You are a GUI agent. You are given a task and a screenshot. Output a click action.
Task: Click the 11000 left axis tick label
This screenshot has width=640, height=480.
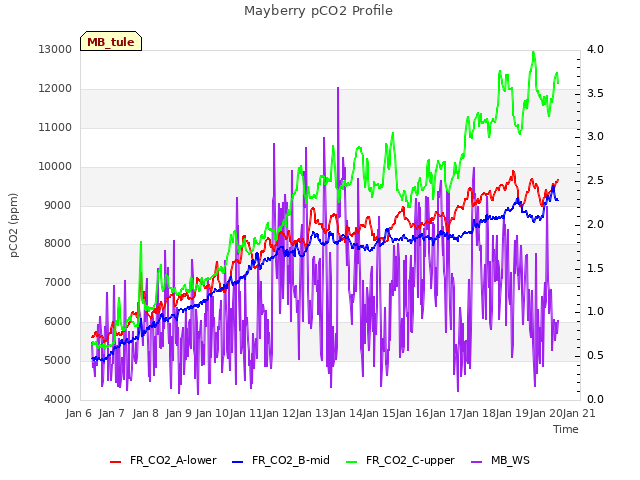55,127
